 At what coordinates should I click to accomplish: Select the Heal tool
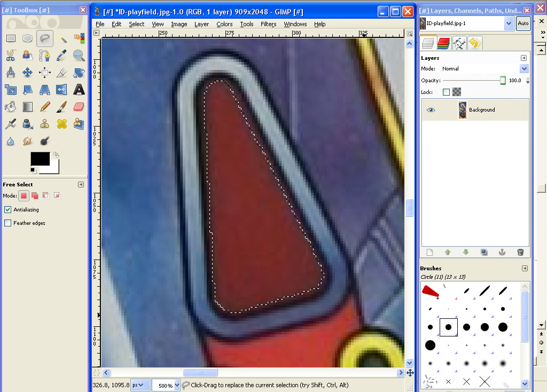pyautogui.click(x=62, y=123)
